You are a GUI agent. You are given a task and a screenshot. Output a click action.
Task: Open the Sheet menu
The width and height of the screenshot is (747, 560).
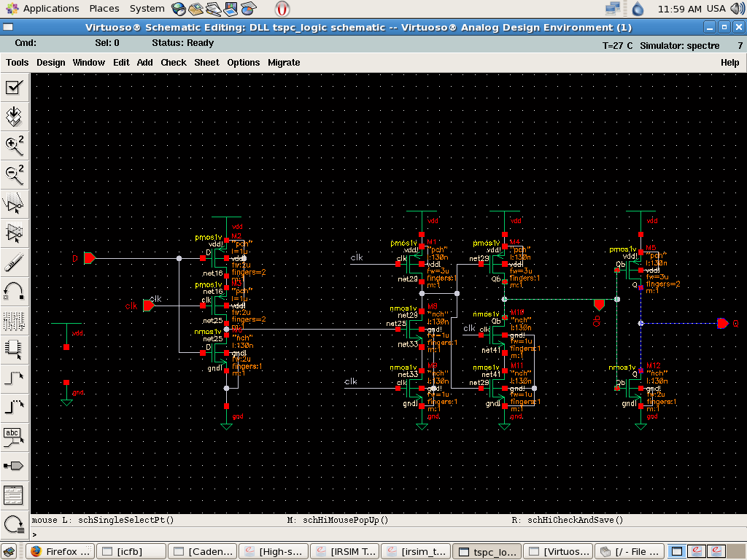[206, 63]
